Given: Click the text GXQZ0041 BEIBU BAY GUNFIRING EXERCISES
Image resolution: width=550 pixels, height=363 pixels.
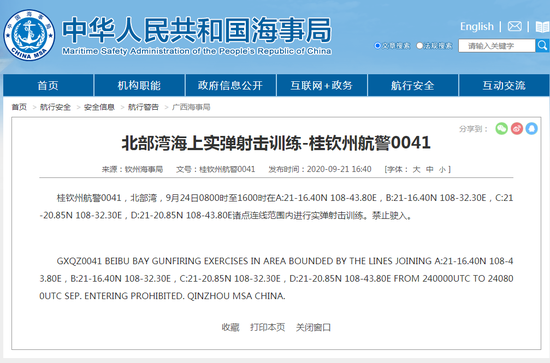Looking at the screenshot, I should [x=153, y=261].
